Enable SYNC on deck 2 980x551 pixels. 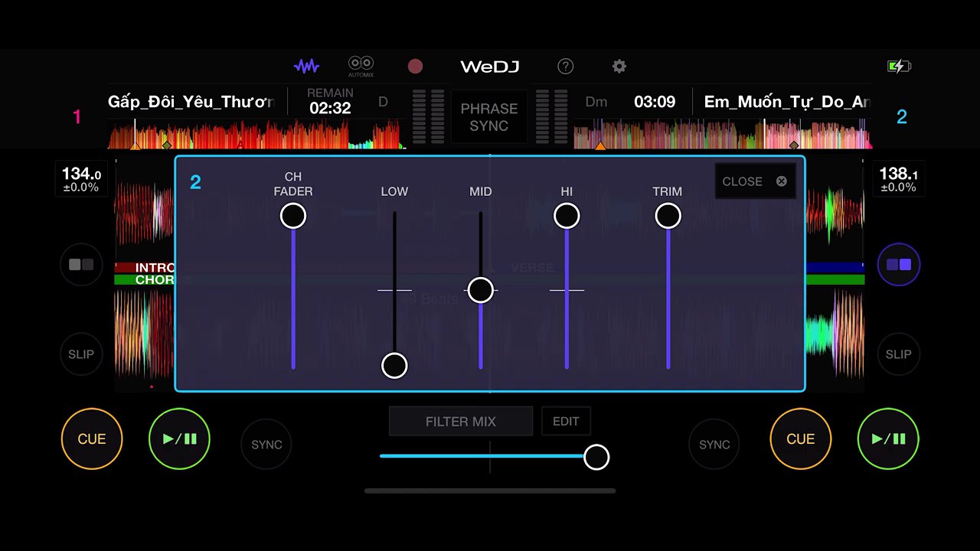[x=714, y=444]
